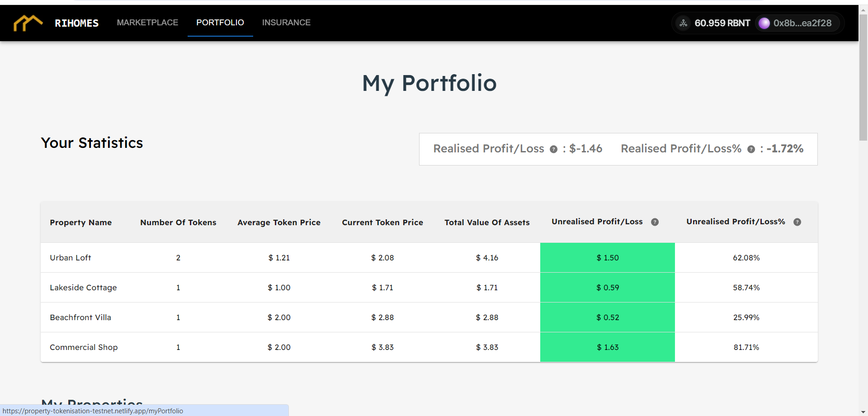The height and width of the screenshot is (416, 868).
Task: Click the Total Value Of Assets header
Action: coord(487,222)
